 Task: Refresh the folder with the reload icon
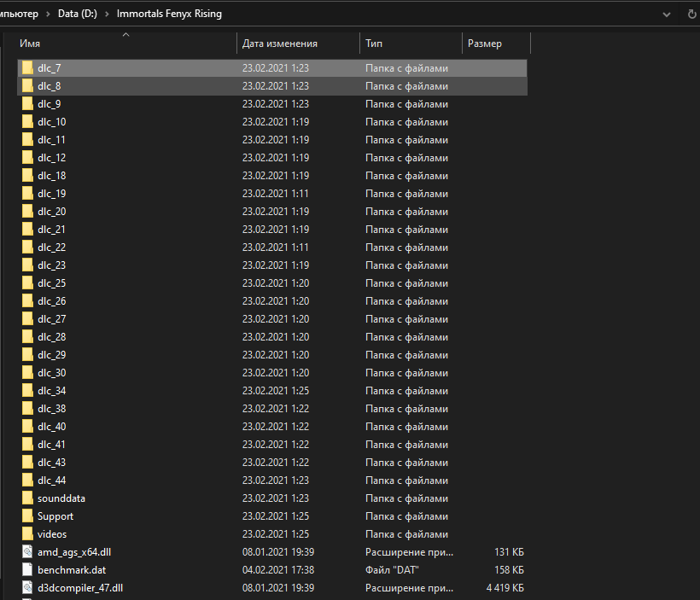tap(691, 14)
